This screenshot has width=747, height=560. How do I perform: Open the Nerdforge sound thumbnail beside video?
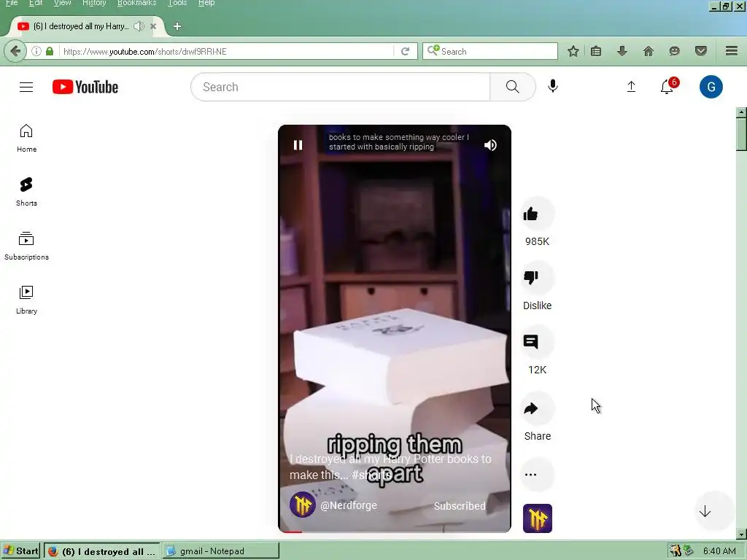[x=538, y=518]
